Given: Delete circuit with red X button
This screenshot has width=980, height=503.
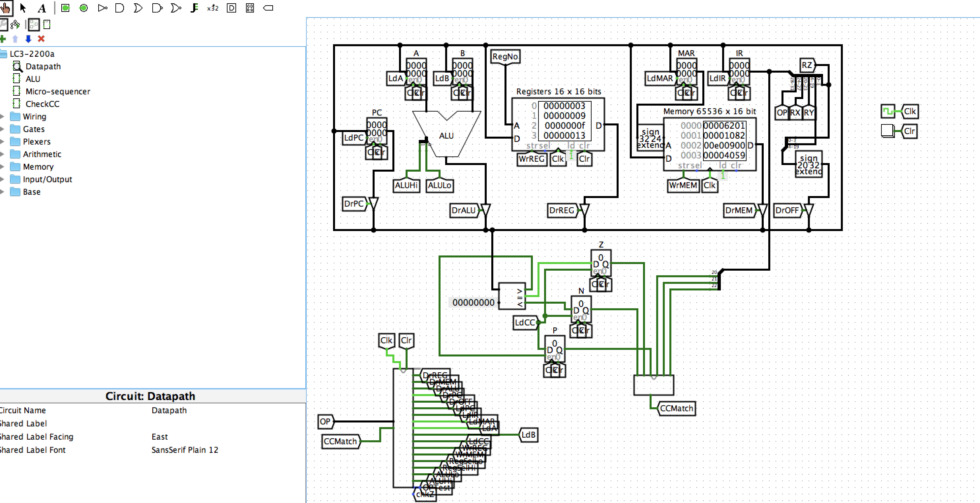Looking at the screenshot, I should 41,39.
